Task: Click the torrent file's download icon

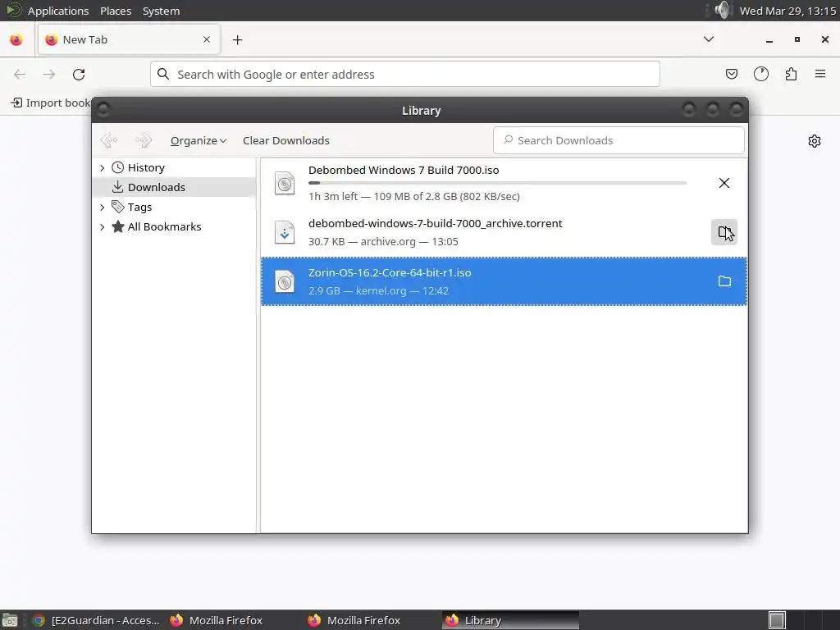Action: point(285,232)
